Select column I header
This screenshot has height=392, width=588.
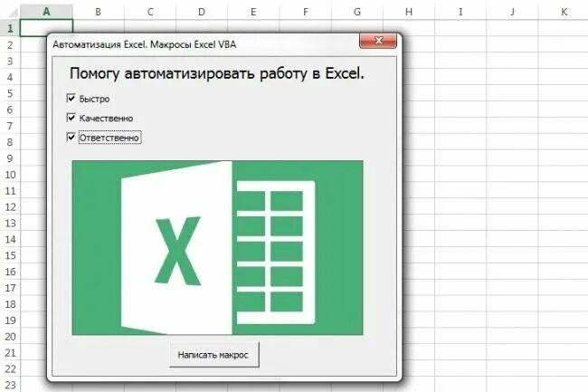click(460, 12)
